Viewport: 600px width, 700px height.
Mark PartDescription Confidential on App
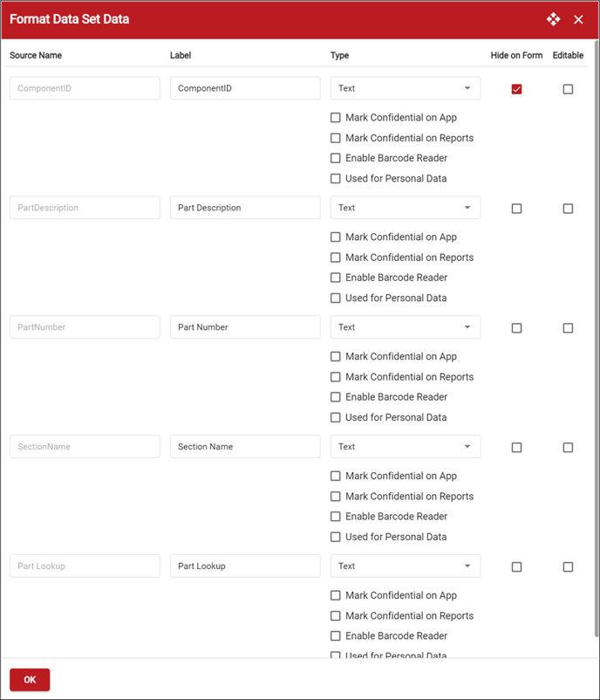tap(336, 237)
